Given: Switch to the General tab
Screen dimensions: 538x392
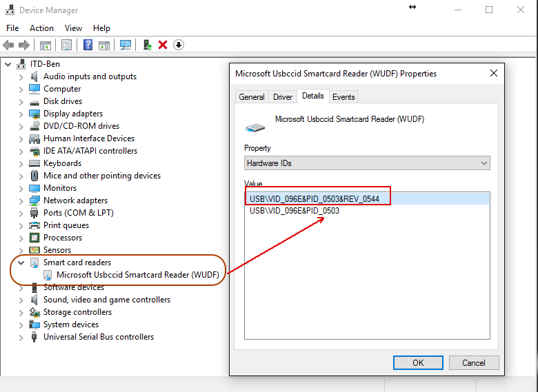Looking at the screenshot, I should (x=252, y=97).
